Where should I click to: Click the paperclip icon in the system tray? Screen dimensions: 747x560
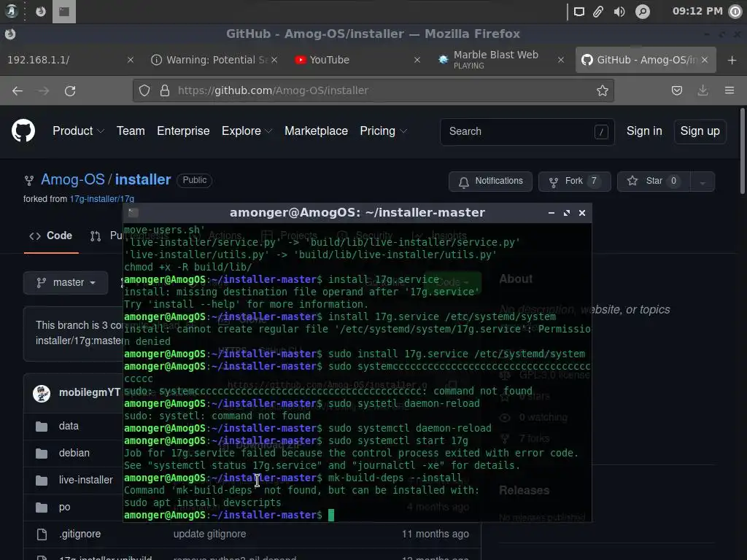598,12
